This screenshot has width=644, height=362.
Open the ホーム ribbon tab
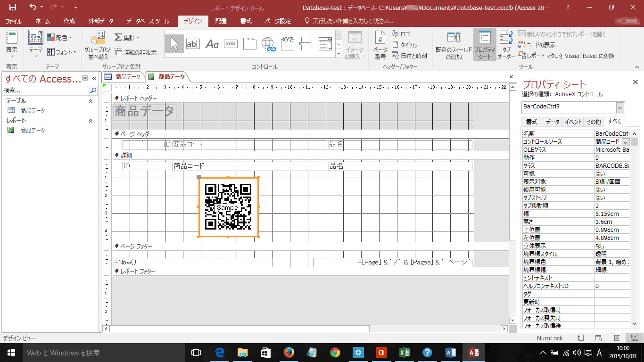43,21
